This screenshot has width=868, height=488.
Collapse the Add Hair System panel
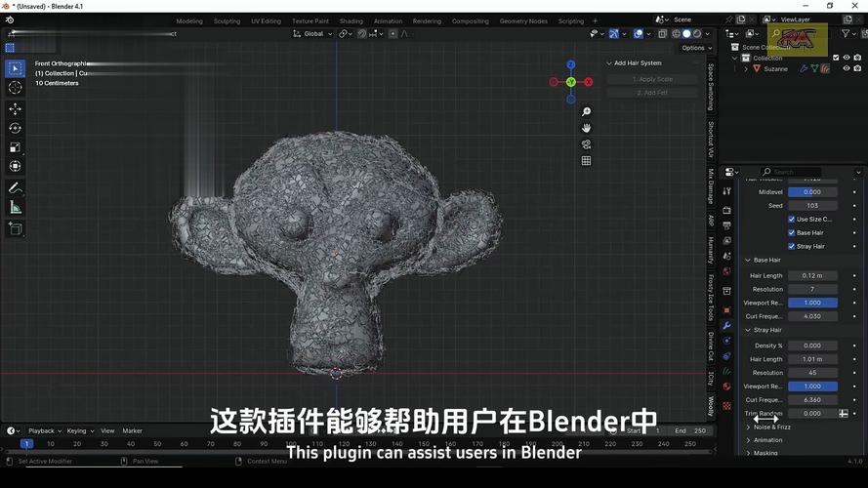tap(609, 63)
